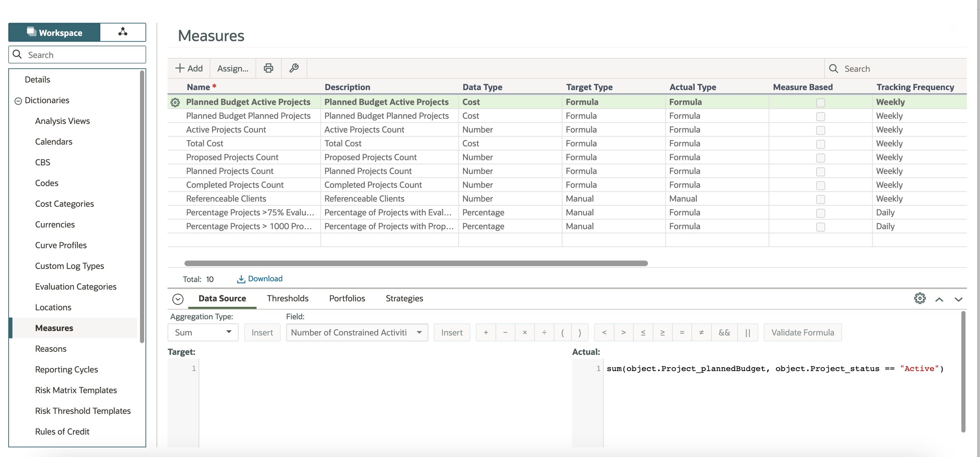This screenshot has height=457, width=980.
Task: Check Measure Based for Total Cost
Action: click(x=820, y=144)
